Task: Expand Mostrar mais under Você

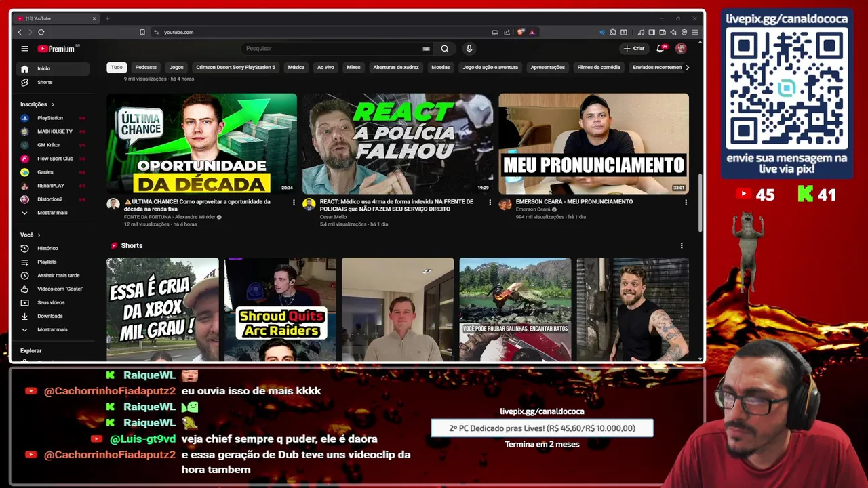Action: click(53, 329)
